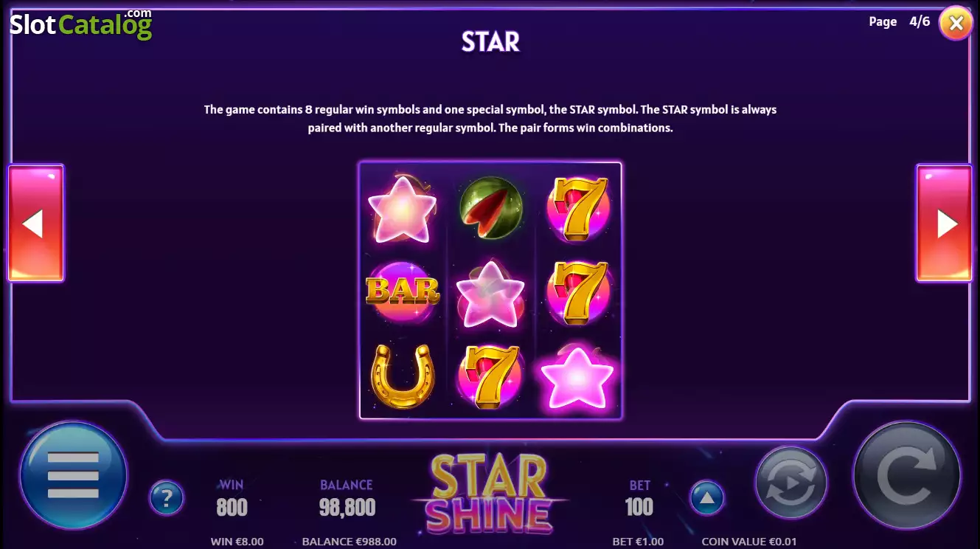Click the top-left star symbol

coord(403,209)
